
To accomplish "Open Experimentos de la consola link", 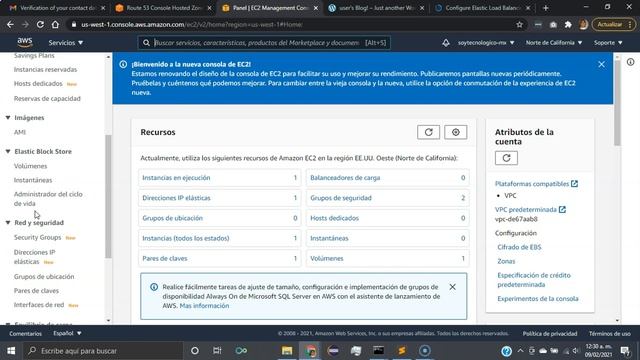I will click(x=538, y=299).
